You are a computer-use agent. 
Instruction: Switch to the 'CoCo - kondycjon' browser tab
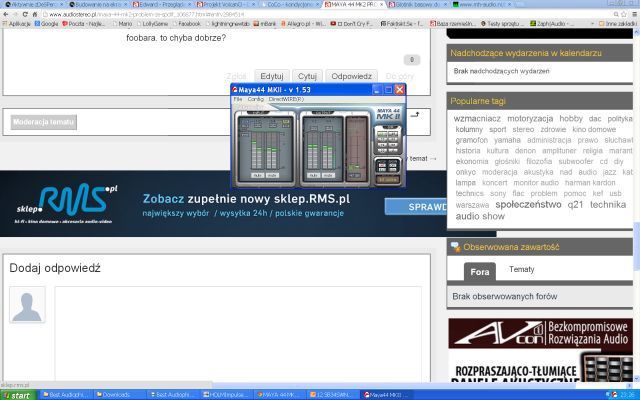(x=290, y=4)
